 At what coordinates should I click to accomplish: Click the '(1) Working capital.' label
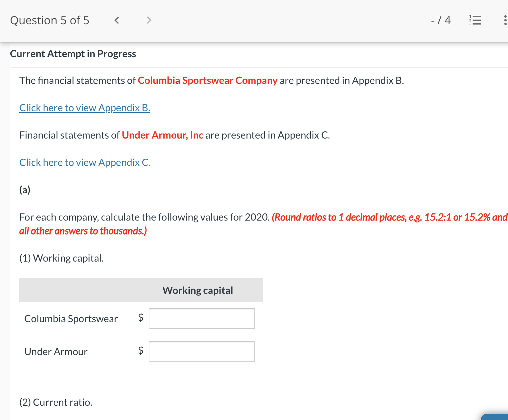61,258
